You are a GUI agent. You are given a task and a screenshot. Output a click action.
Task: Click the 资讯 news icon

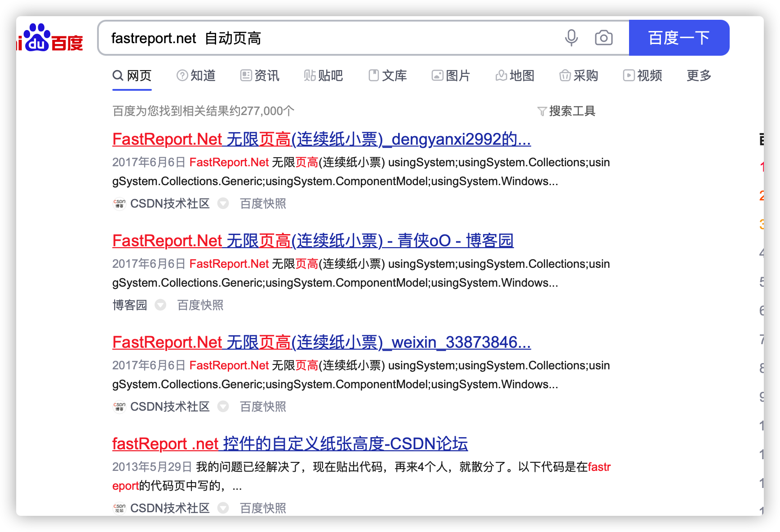click(245, 75)
